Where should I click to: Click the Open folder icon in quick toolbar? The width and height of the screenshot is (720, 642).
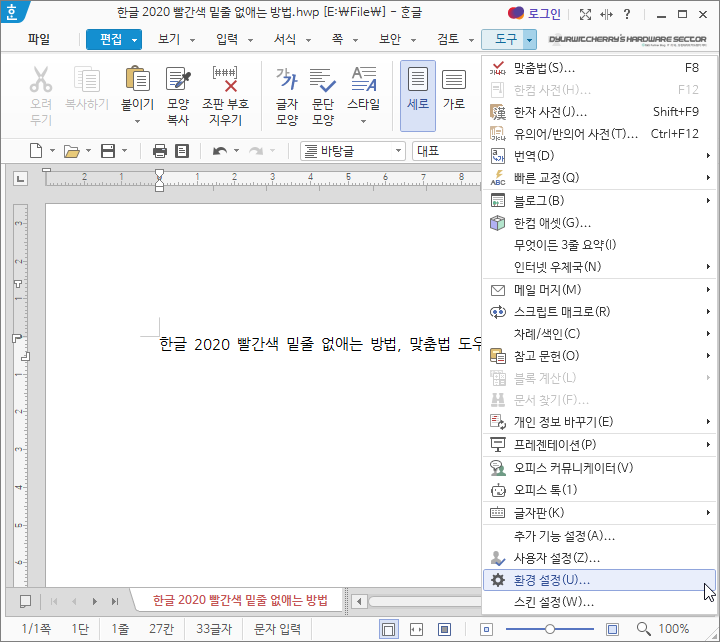[71, 151]
